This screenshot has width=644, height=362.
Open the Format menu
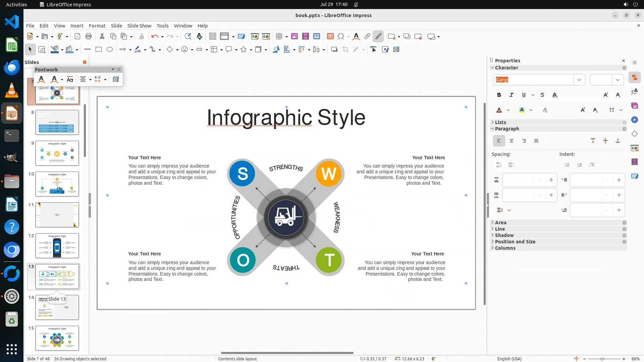pyautogui.click(x=97, y=26)
